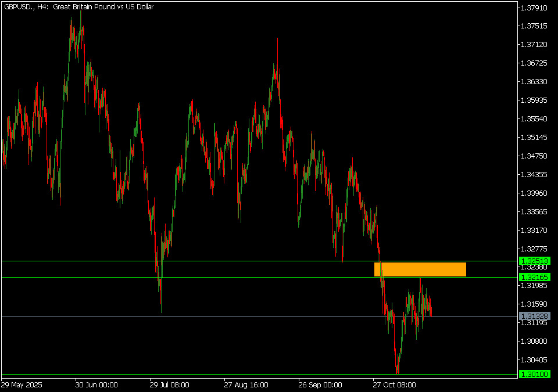Screen dimensions: 558x392
Task: Select the green 1.30100 price label
Action: click(535, 375)
